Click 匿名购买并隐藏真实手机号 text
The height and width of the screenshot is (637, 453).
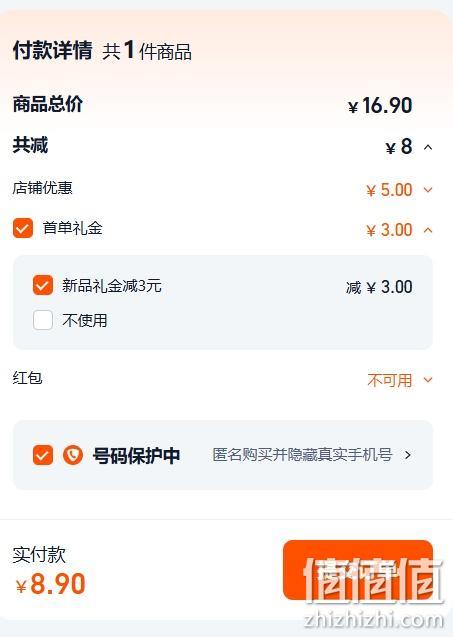[302, 455]
